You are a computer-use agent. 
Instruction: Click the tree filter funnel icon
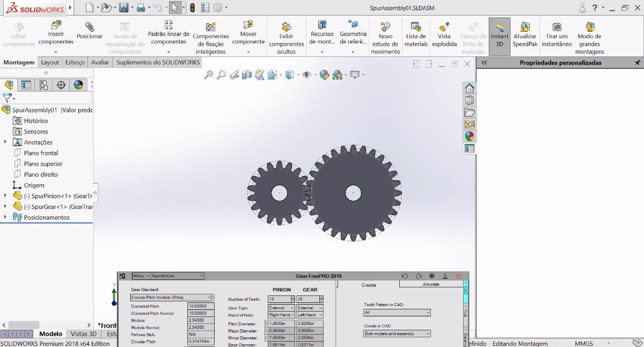pyautogui.click(x=6, y=98)
